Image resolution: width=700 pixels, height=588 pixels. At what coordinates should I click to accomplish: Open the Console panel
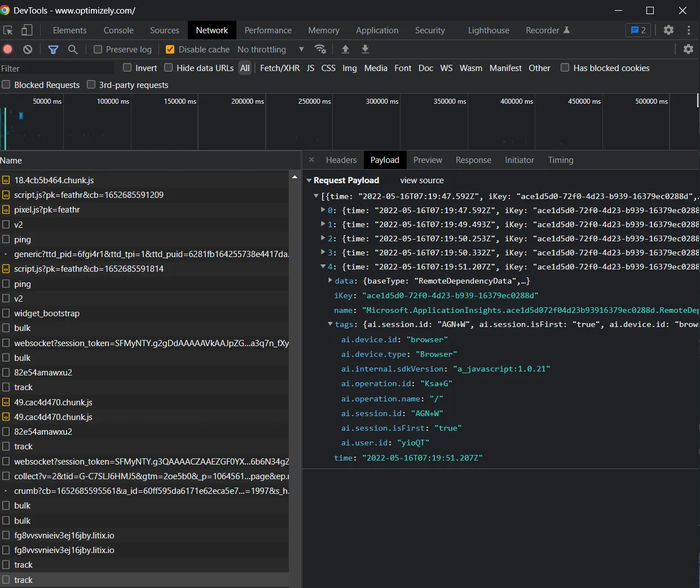[x=118, y=30]
